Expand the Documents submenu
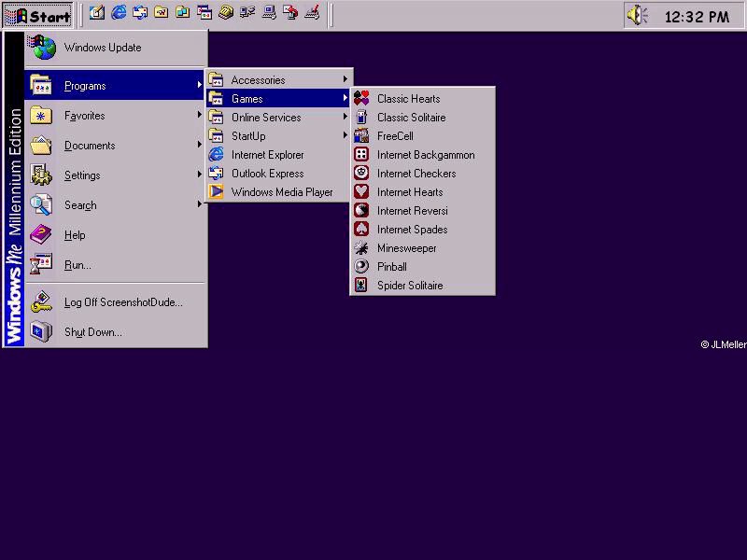This screenshot has width=747, height=560. (x=116, y=146)
